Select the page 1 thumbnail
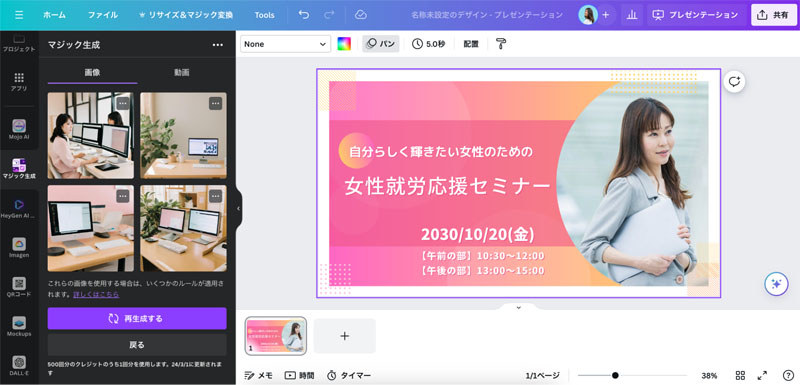The image size is (800, 385). coord(276,336)
